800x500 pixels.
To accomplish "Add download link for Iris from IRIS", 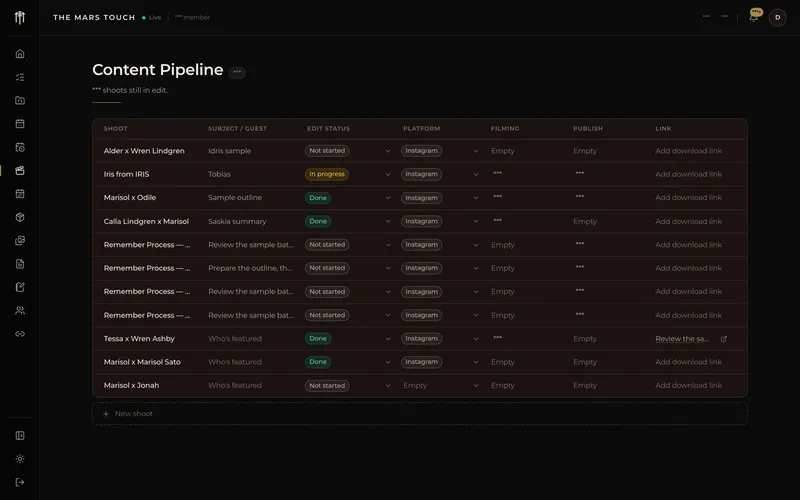I will click(688, 174).
